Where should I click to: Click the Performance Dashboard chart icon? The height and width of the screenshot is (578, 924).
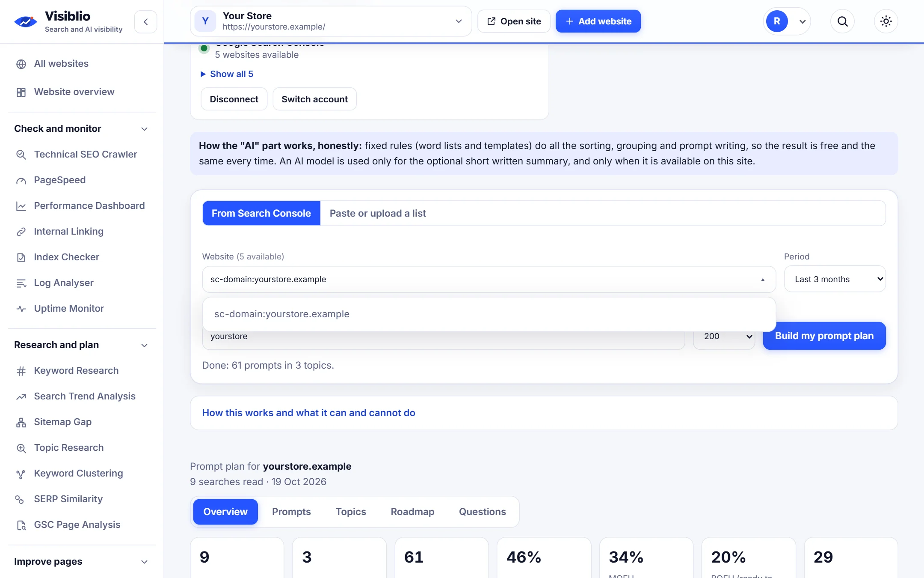coord(21,206)
